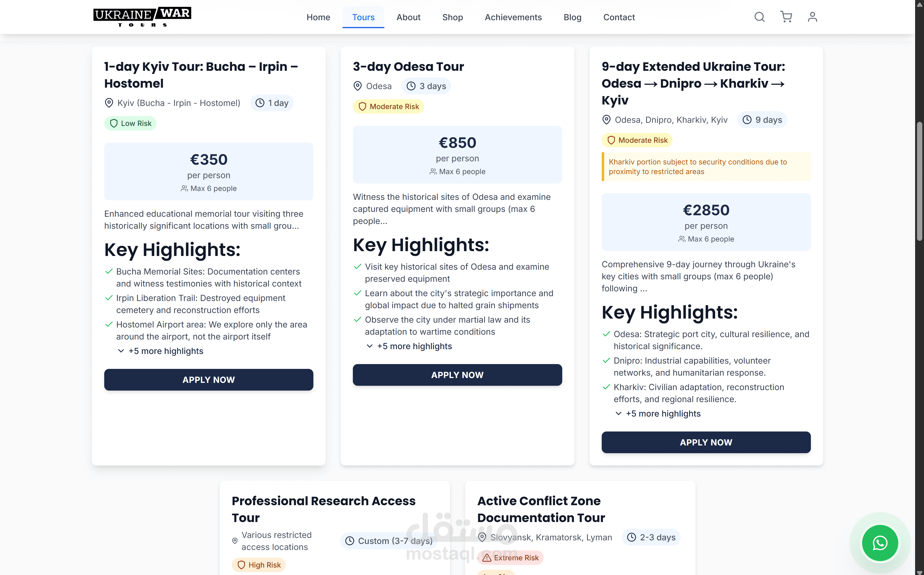The width and height of the screenshot is (924, 575).
Task: Open the shopping cart
Action: tap(786, 17)
